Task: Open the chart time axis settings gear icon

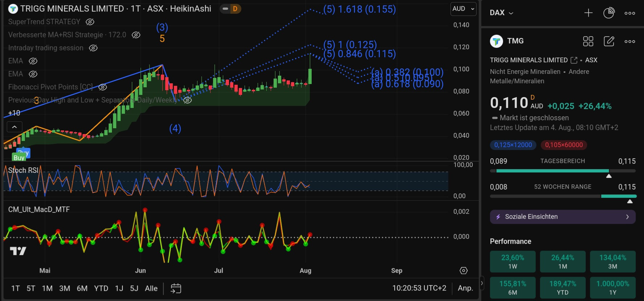Action: click(x=464, y=271)
